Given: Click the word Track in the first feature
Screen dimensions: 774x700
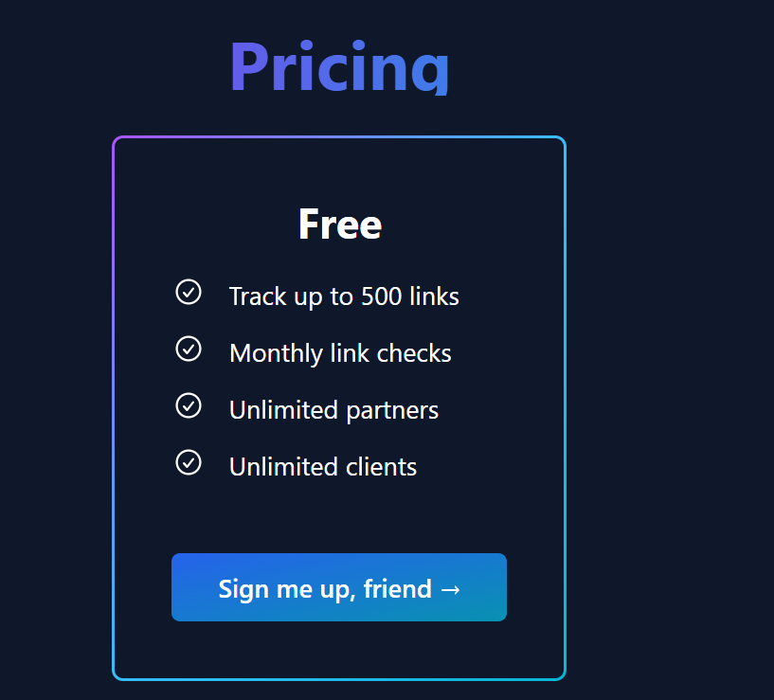Looking at the screenshot, I should (258, 296).
